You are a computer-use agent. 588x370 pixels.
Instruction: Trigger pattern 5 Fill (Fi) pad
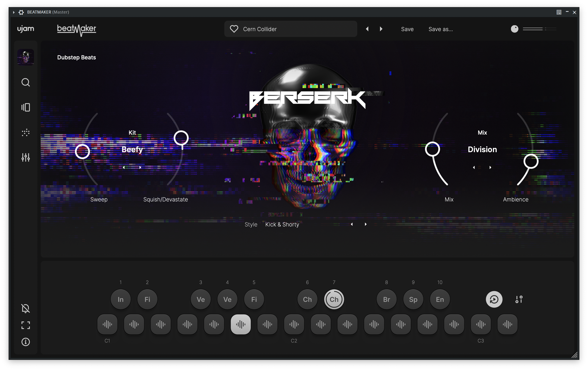(x=254, y=299)
